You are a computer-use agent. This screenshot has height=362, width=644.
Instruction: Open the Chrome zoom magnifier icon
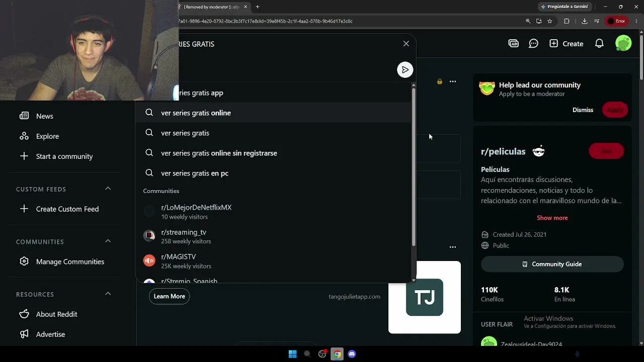528,21
